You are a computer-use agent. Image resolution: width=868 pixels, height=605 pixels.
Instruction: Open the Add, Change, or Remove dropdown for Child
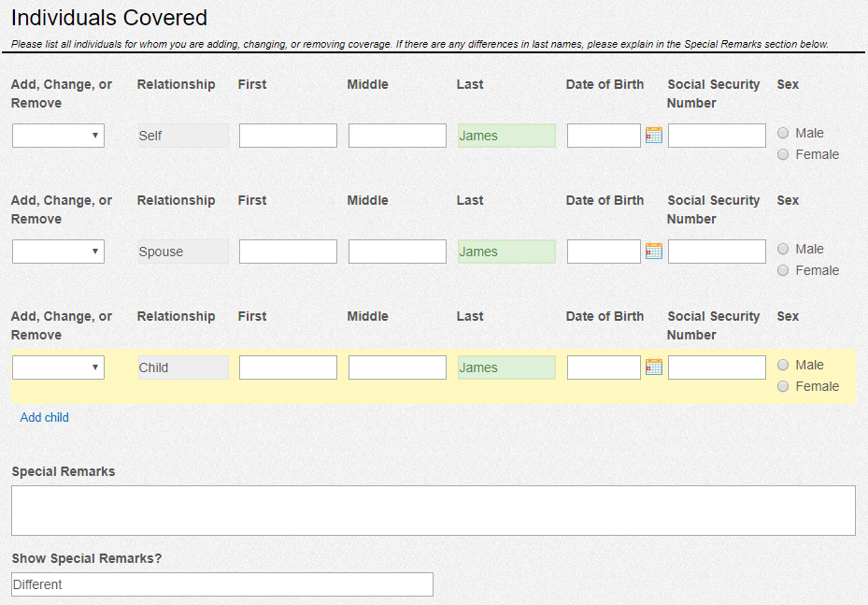click(58, 367)
